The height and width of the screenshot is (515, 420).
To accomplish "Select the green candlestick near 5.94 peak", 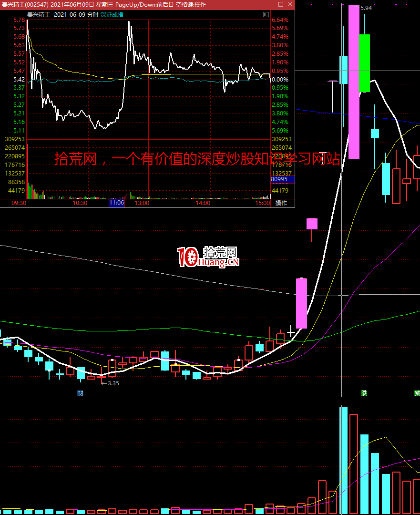I will click(364, 63).
